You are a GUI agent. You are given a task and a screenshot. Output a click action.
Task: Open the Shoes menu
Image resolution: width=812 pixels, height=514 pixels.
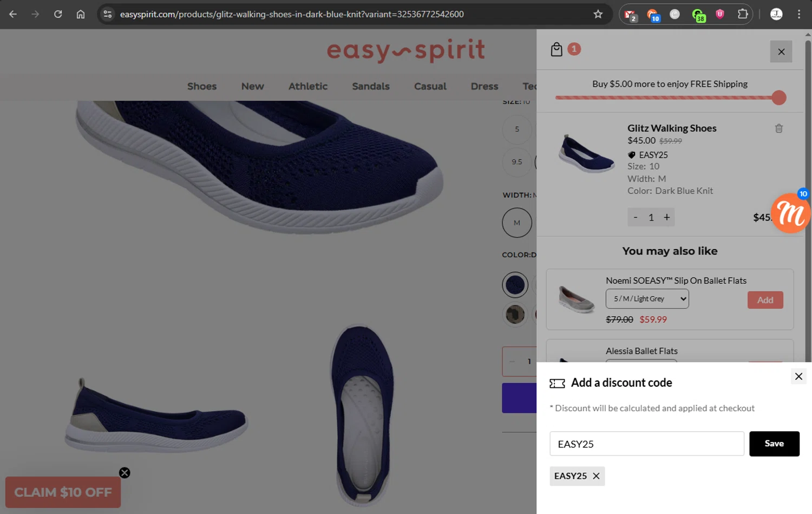pyautogui.click(x=202, y=86)
